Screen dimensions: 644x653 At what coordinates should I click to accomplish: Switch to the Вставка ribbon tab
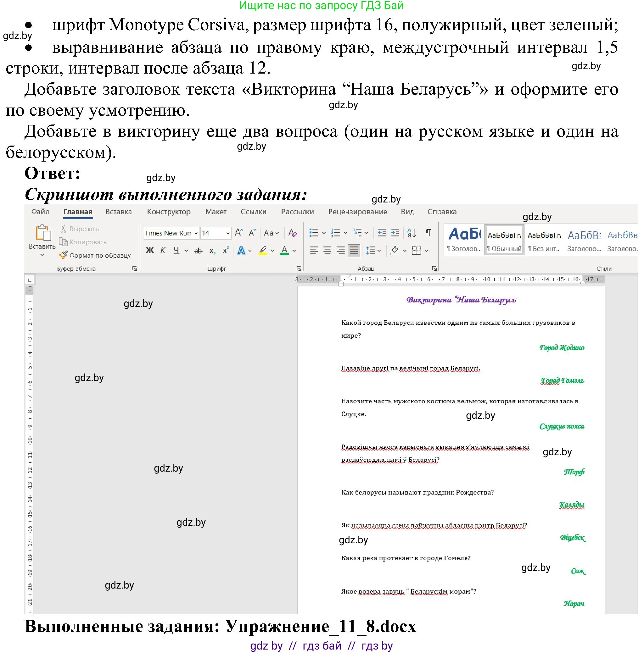[x=119, y=212]
